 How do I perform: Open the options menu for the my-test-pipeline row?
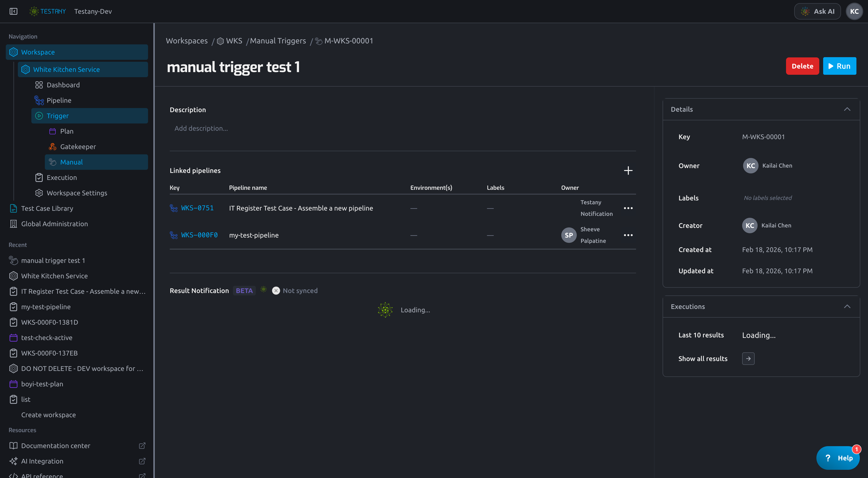(628, 235)
